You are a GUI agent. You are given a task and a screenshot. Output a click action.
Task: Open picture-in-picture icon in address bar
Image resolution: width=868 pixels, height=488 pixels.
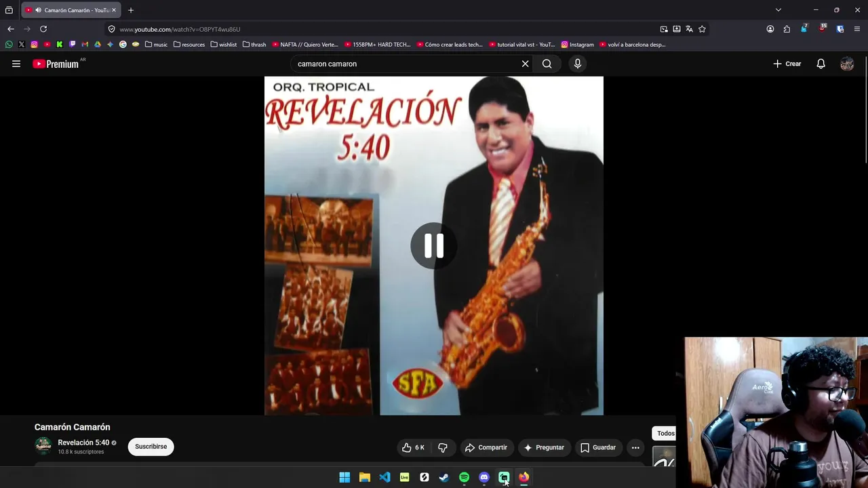[x=664, y=29]
